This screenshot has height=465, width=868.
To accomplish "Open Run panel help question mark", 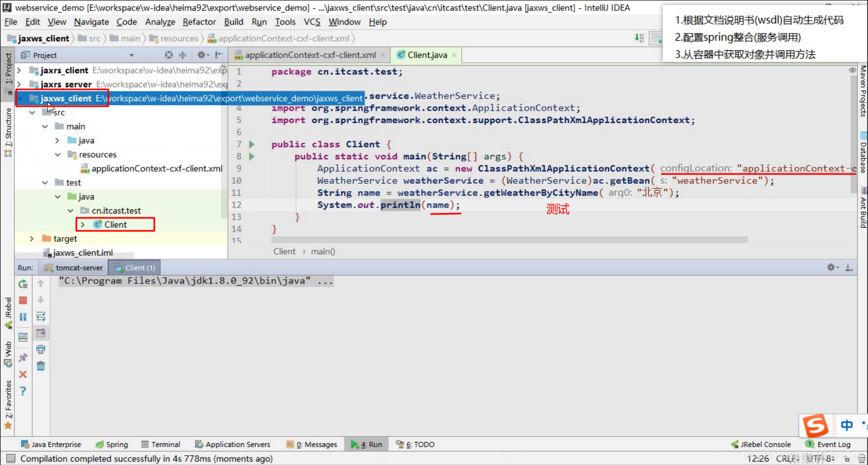I will (23, 391).
